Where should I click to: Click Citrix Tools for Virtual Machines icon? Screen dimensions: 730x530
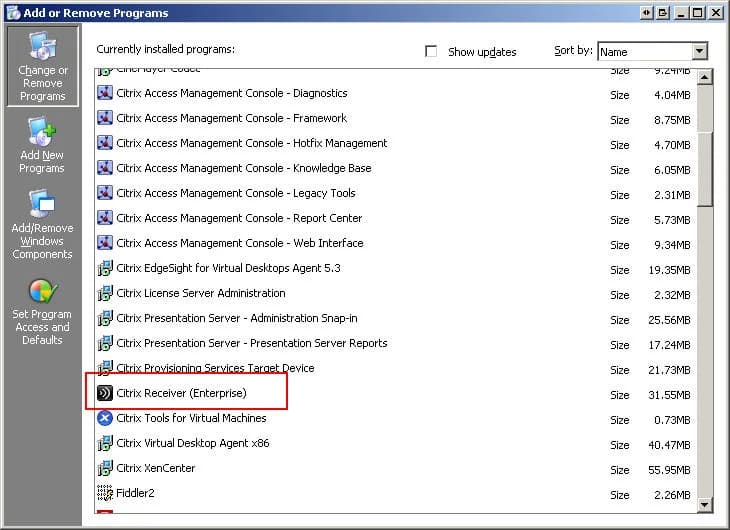coord(105,418)
